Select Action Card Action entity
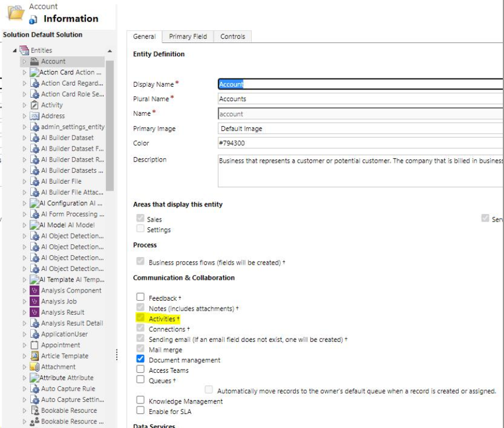 70,72
